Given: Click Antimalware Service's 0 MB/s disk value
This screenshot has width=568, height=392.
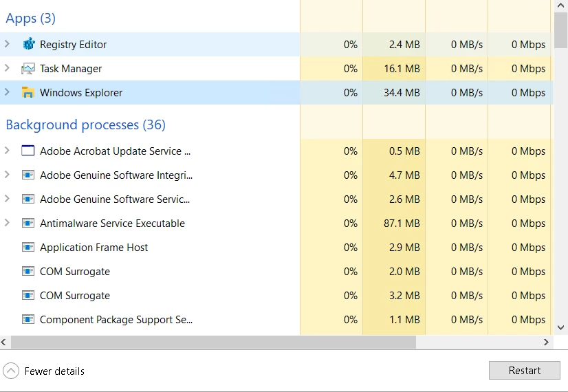Looking at the screenshot, I should click(x=466, y=224).
